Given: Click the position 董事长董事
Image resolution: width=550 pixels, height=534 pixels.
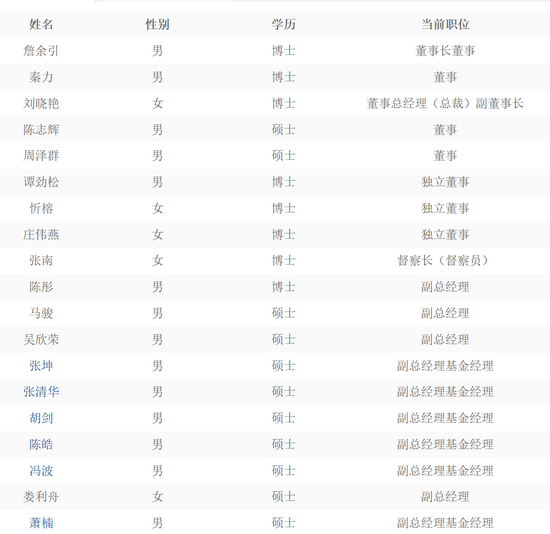Looking at the screenshot, I should [x=445, y=51].
